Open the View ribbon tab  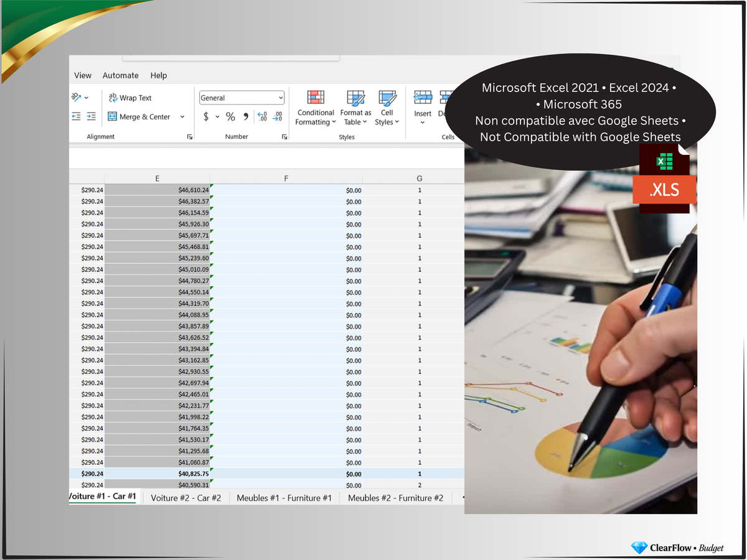click(83, 75)
